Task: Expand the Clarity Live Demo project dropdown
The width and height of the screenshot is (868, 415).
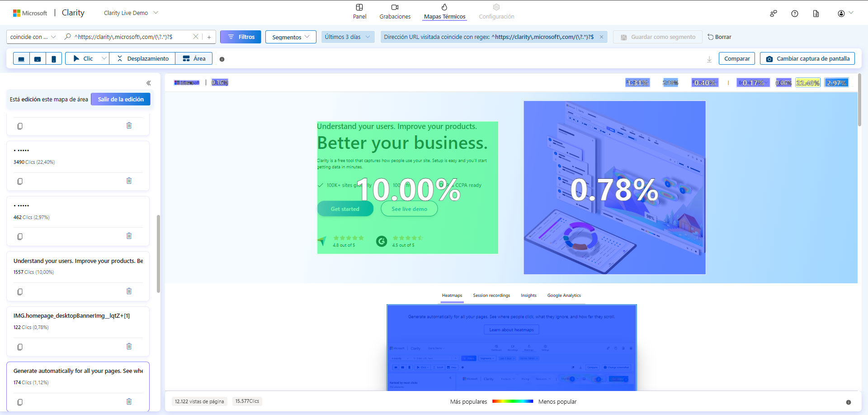Action: click(131, 13)
